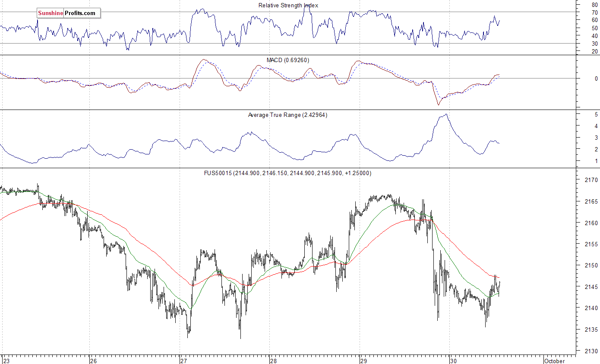This screenshot has height=364, width=600.
Task: Click the RSI axis value 40
Action: click(x=595, y=36)
